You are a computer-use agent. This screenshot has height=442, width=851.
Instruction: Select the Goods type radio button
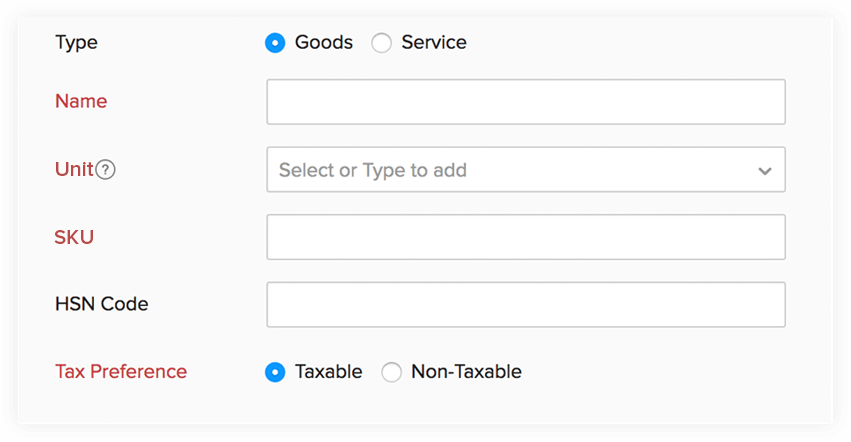tap(275, 43)
